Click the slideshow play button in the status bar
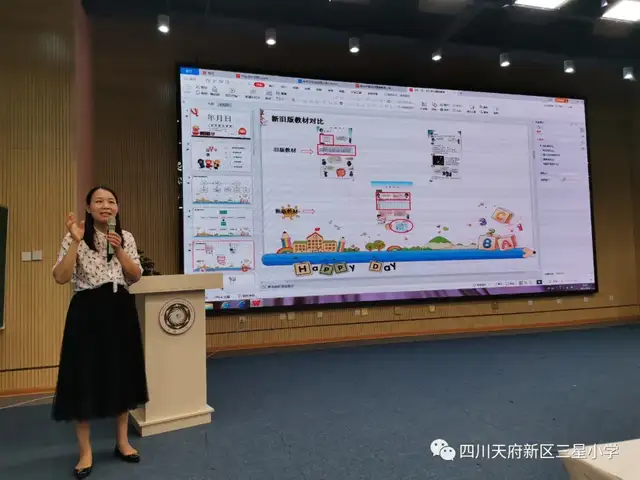This screenshot has height=480, width=640. [539, 282]
